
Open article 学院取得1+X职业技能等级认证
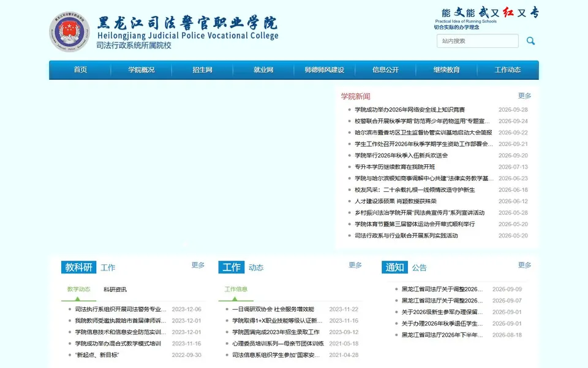pos(277,321)
